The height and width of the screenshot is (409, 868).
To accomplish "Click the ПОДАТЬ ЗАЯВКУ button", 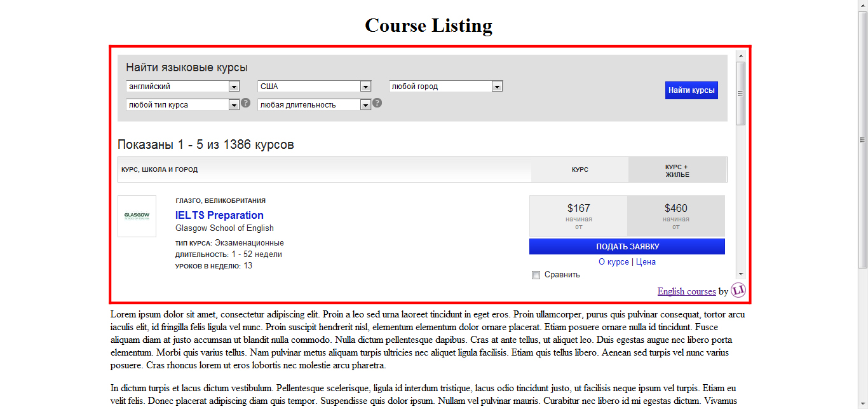I will (x=627, y=247).
